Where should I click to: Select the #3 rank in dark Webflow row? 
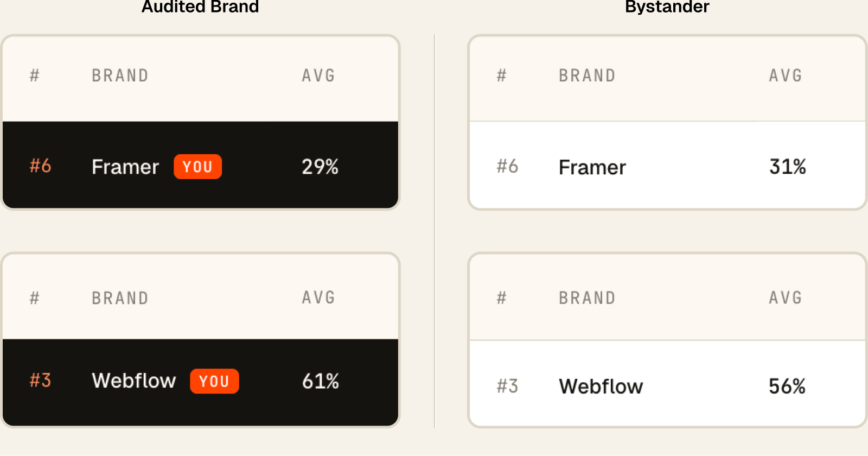(41, 380)
